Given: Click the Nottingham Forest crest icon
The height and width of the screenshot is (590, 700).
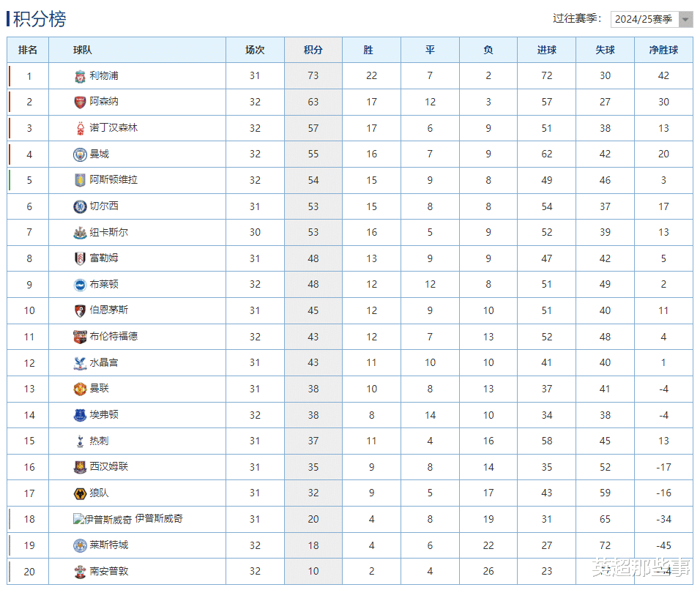Looking at the screenshot, I should (80, 129).
